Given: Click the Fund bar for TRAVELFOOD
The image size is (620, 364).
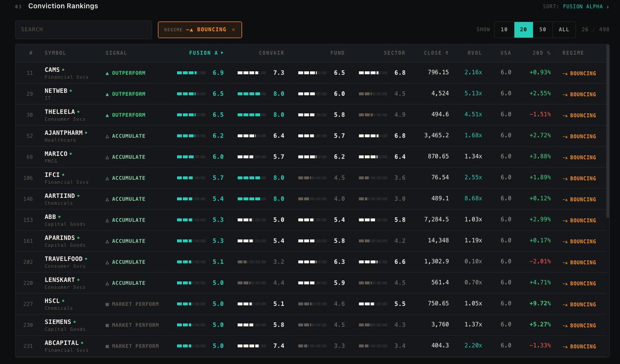Looking at the screenshot, I should 313,262.
